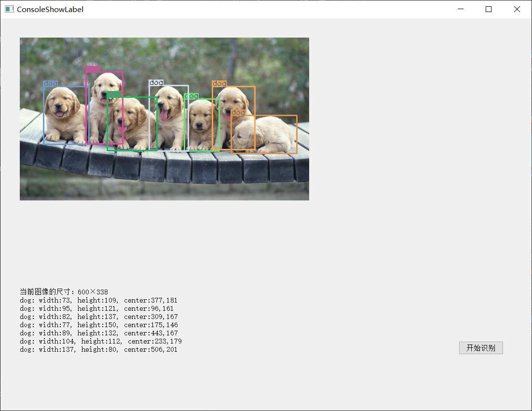Click the orange 'dog' label near right puppy
Image resolution: width=532 pixels, height=411 pixels.
[x=219, y=83]
